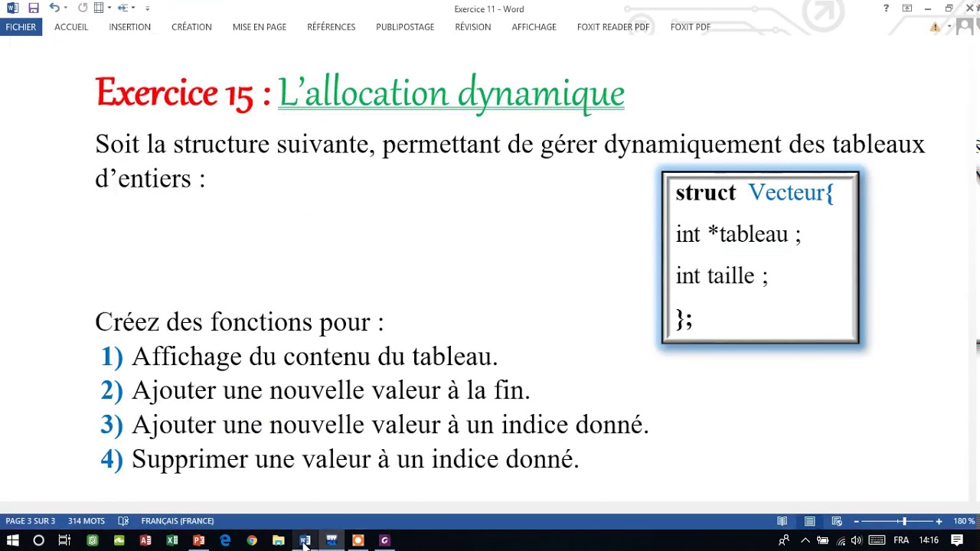Switch to the AFFICHAGE ribbon tab
980x551 pixels.
534,27
